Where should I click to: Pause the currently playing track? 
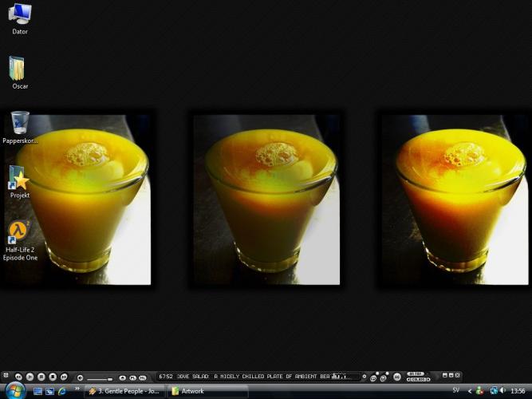(41, 376)
